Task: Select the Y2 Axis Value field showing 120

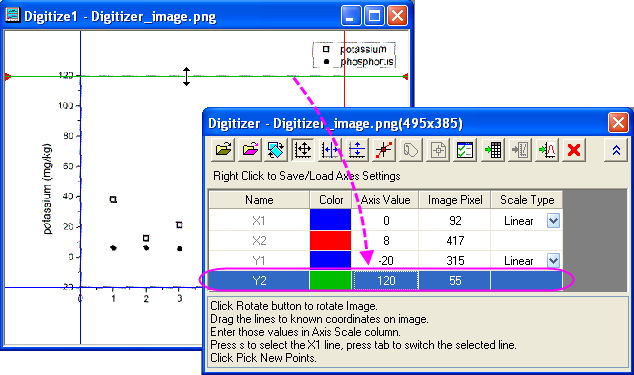Action: click(x=386, y=280)
